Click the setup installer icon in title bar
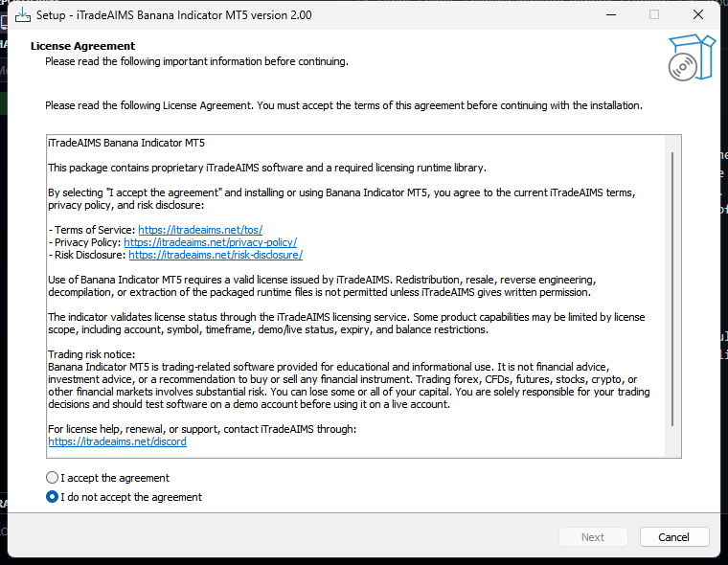Image resolution: width=728 pixels, height=565 pixels. [22, 15]
